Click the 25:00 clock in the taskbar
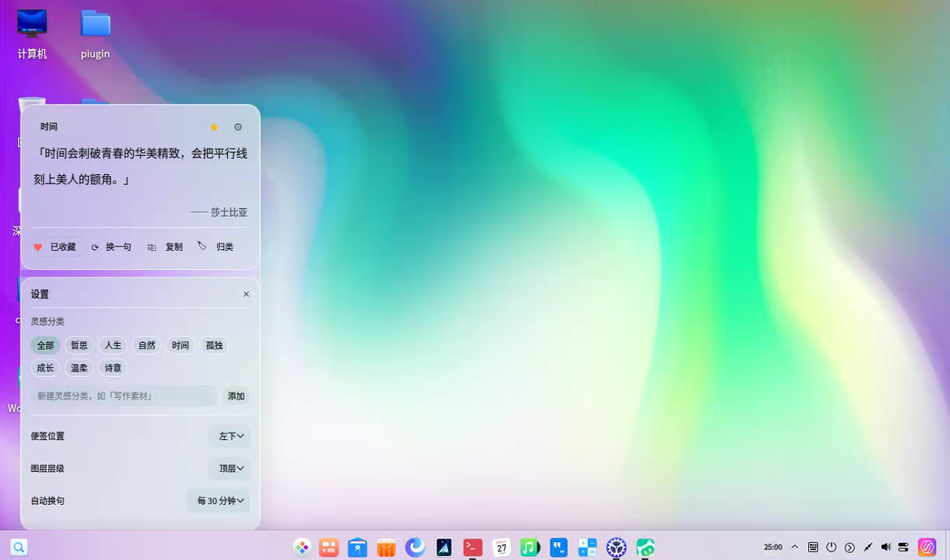This screenshot has width=950, height=560. click(773, 547)
